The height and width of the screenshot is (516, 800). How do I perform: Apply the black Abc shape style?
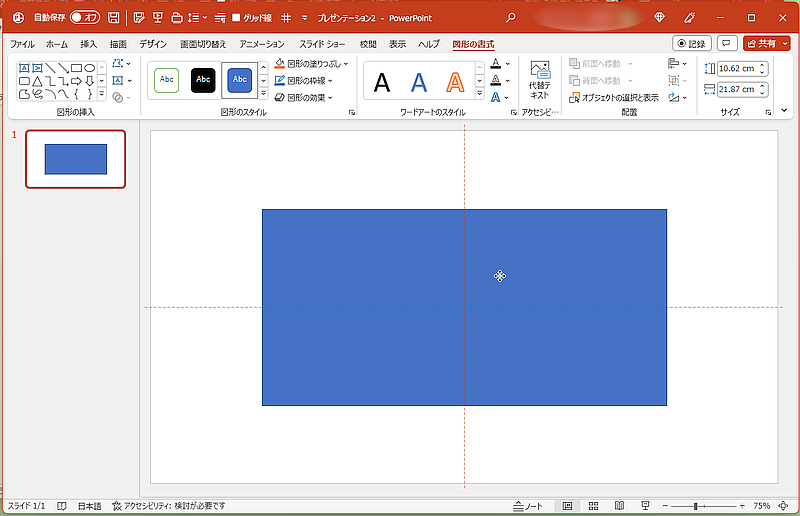(x=203, y=80)
